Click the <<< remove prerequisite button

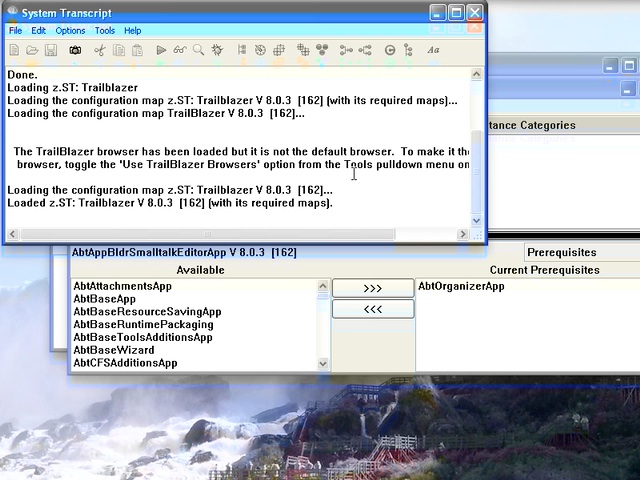pos(373,309)
